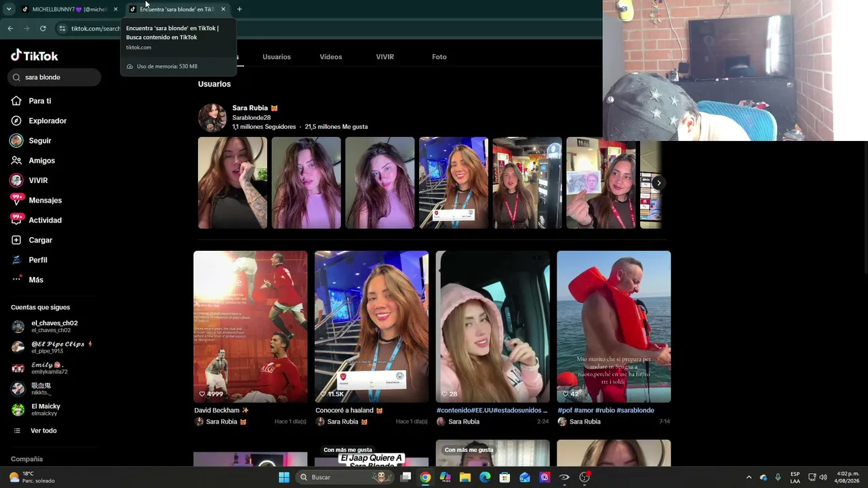The image size is (868, 488).
Task: Show hidden system tray icons
Action: (x=749, y=477)
